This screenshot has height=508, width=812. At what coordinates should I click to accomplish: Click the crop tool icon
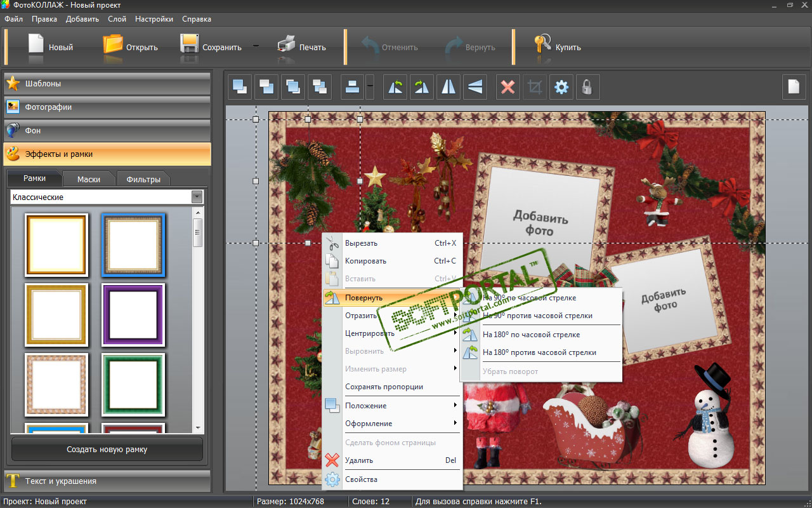(535, 86)
